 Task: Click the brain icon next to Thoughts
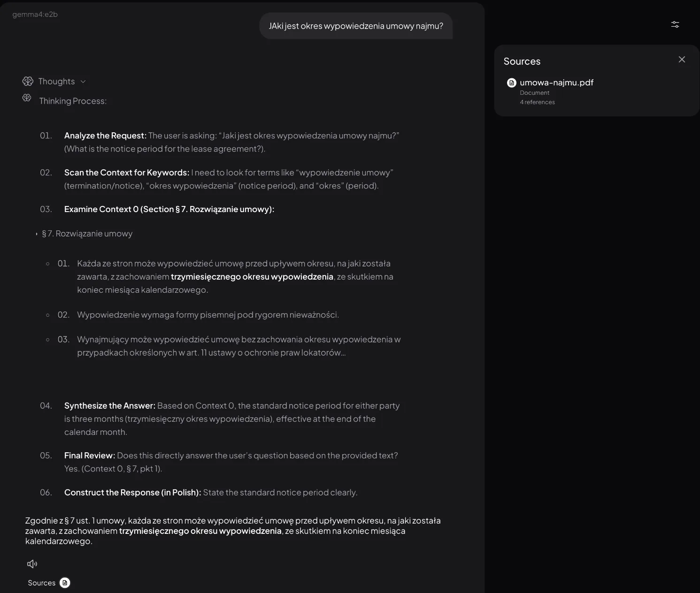(28, 81)
